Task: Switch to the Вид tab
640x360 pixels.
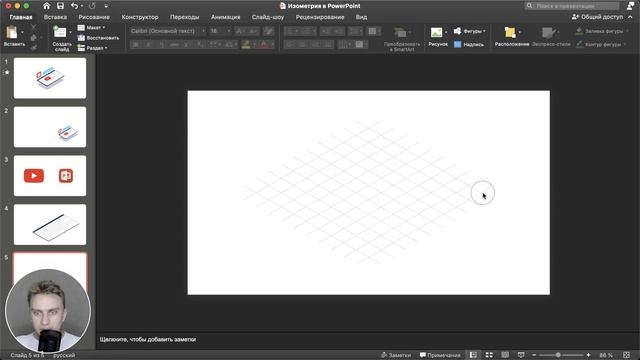Action: point(361,17)
